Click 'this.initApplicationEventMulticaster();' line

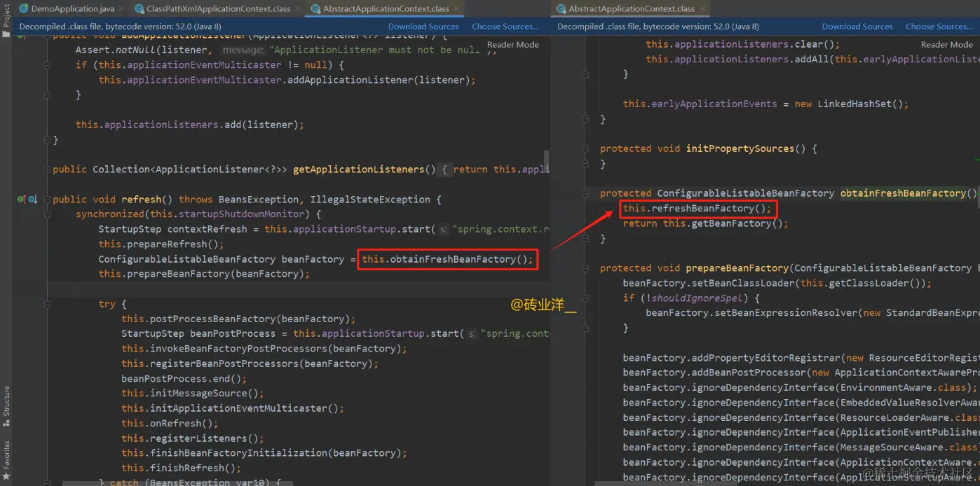click(x=233, y=408)
